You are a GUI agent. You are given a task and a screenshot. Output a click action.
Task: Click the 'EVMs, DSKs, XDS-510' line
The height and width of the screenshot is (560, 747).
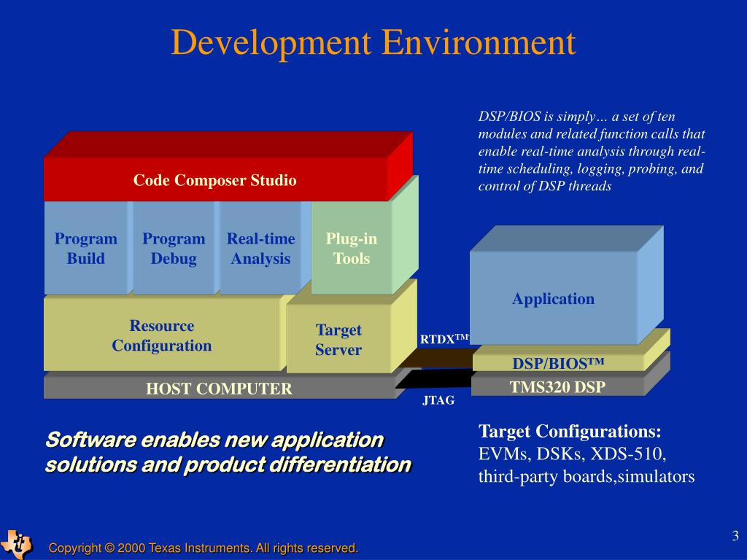(572, 454)
